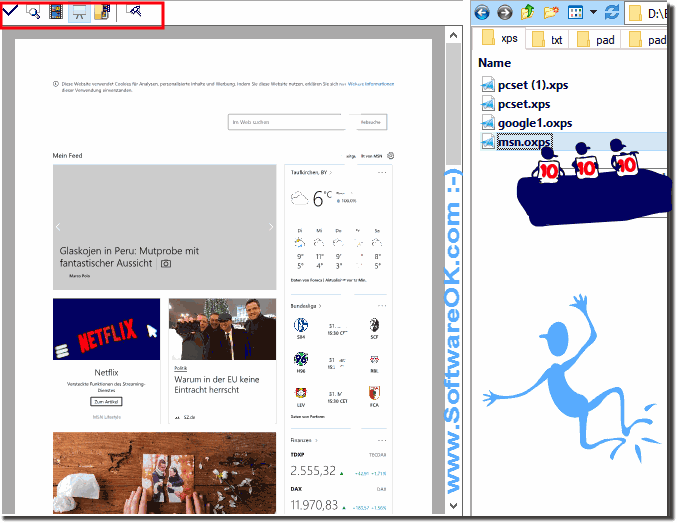Switch to the xps folder tab

499,38
